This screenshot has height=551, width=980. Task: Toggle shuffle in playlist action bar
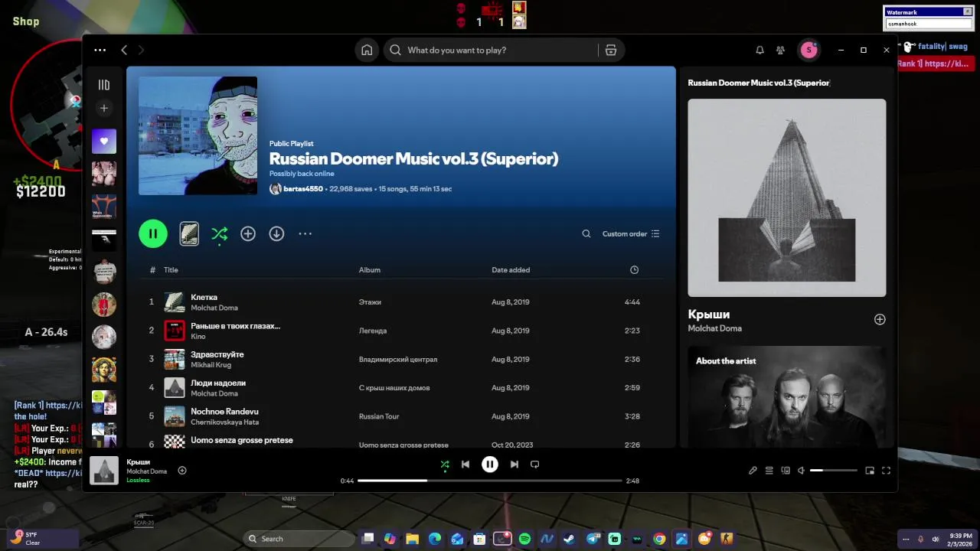219,233
